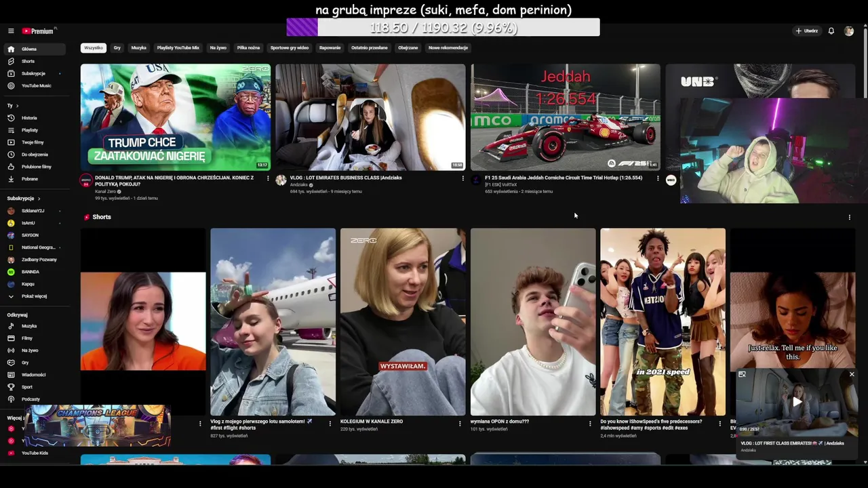The image size is (868, 488).
Task: Open Twoje filmy in the sidebar
Action: click(36, 142)
